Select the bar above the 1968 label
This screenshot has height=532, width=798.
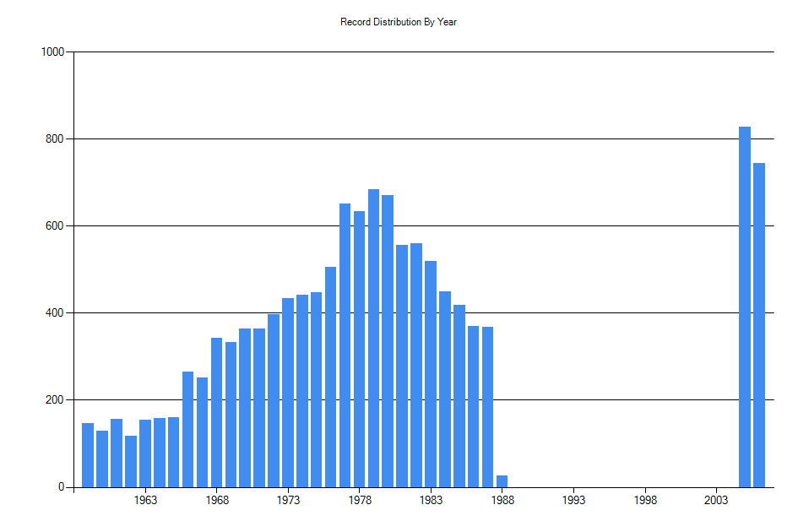point(216,412)
